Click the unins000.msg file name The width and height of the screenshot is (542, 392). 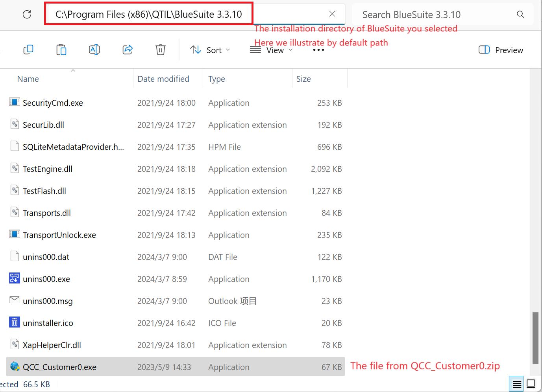click(x=48, y=301)
